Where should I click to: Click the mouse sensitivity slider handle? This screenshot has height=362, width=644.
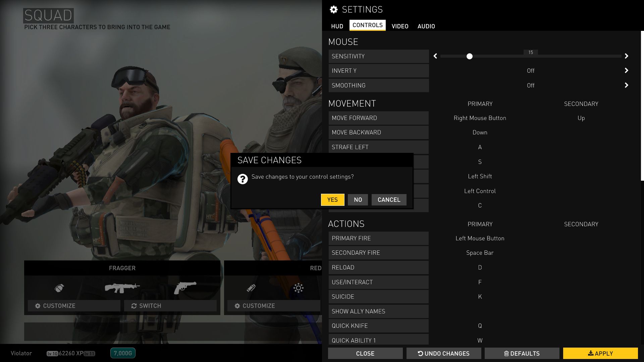(470, 56)
